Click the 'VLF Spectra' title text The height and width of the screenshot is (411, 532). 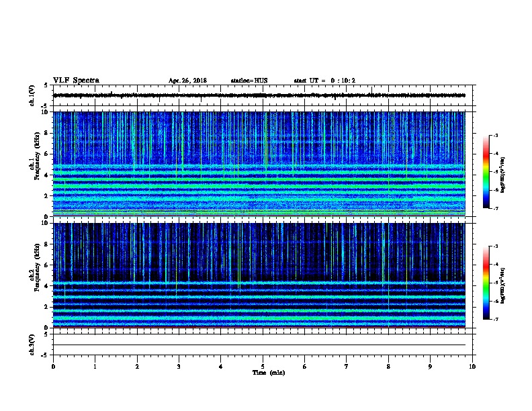pyautogui.click(x=77, y=81)
